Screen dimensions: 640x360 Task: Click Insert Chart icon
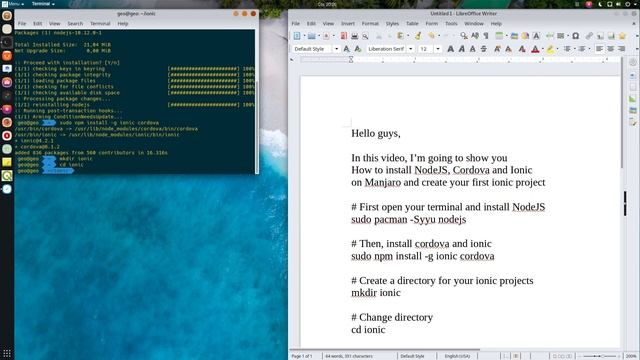pyautogui.click(x=525, y=36)
